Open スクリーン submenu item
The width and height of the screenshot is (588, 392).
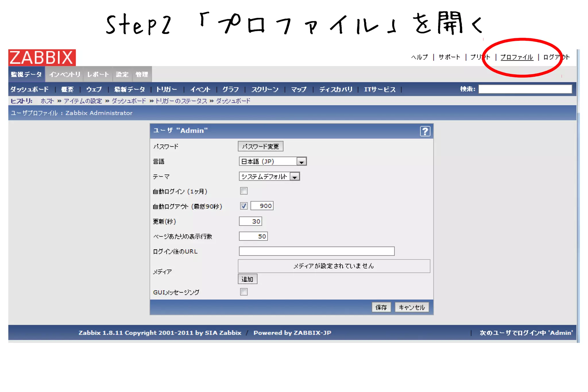[265, 89]
